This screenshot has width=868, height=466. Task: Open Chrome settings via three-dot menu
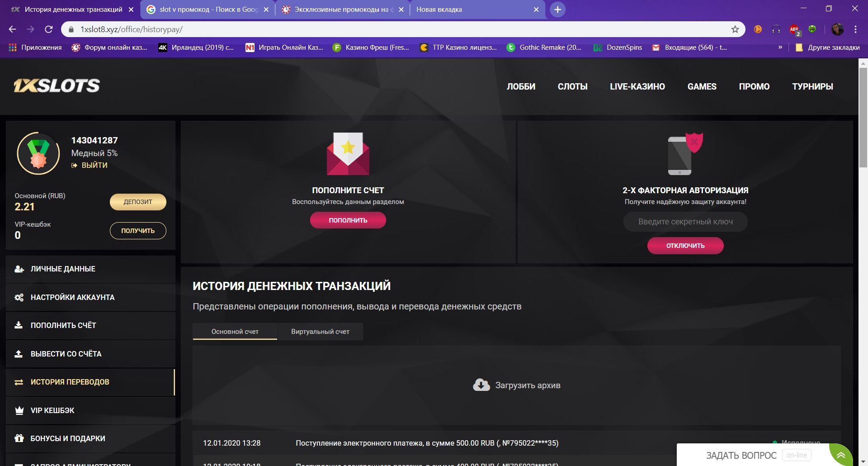855,29
